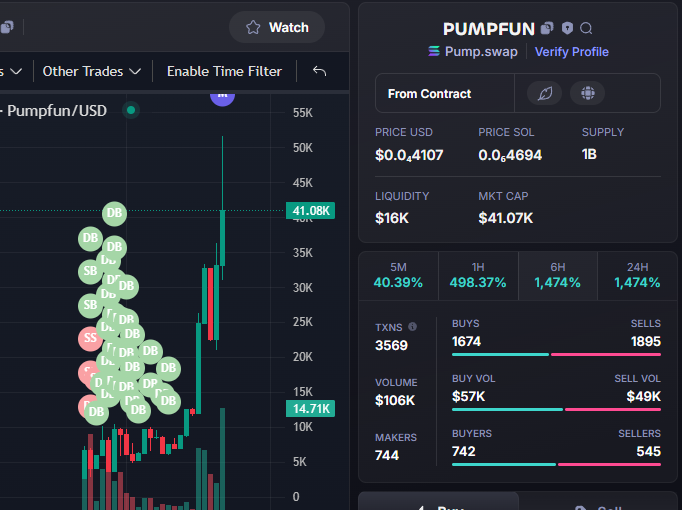Click the 40.39% 5M change value
Viewport: 682px width, 510px height.
point(398,283)
